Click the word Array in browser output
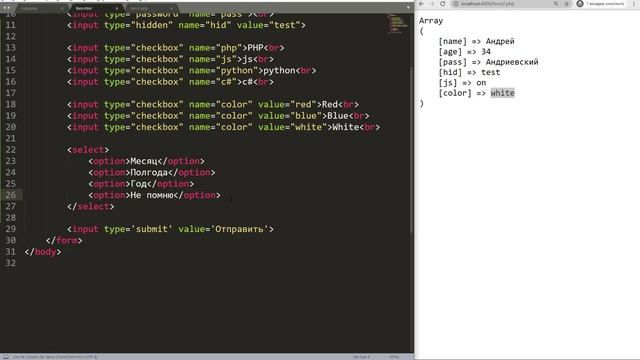 tap(431, 21)
